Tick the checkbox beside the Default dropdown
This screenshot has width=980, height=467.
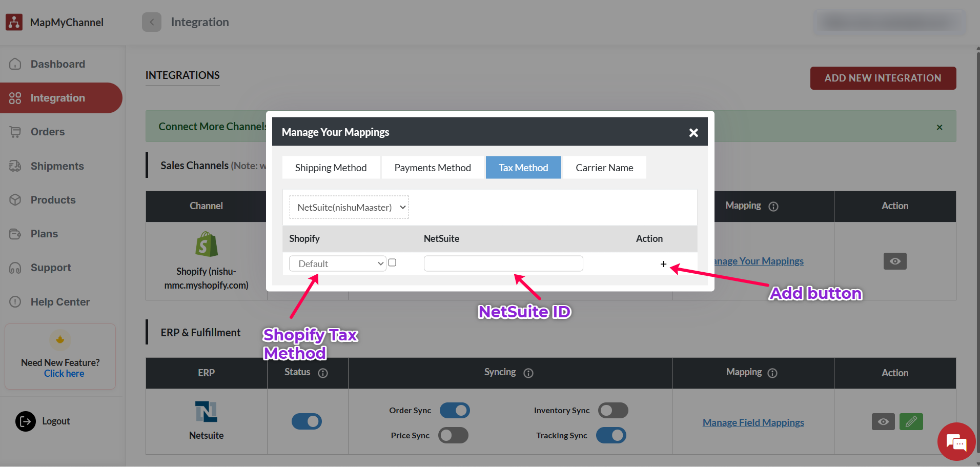pyautogui.click(x=392, y=263)
